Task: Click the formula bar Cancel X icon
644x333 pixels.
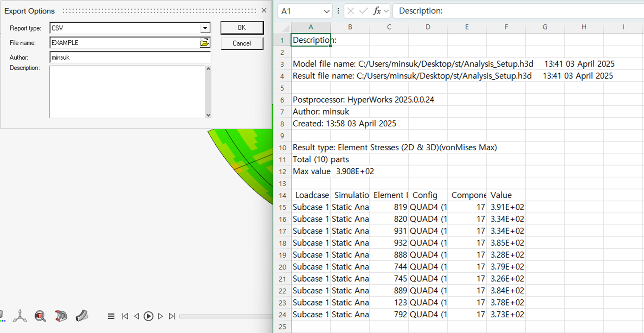Action: point(351,11)
